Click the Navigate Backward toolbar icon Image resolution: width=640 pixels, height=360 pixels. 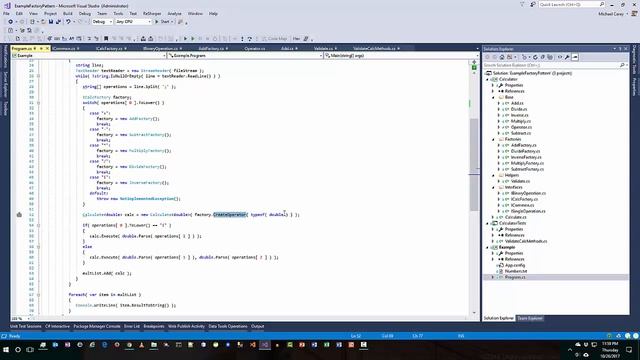pos(11,22)
